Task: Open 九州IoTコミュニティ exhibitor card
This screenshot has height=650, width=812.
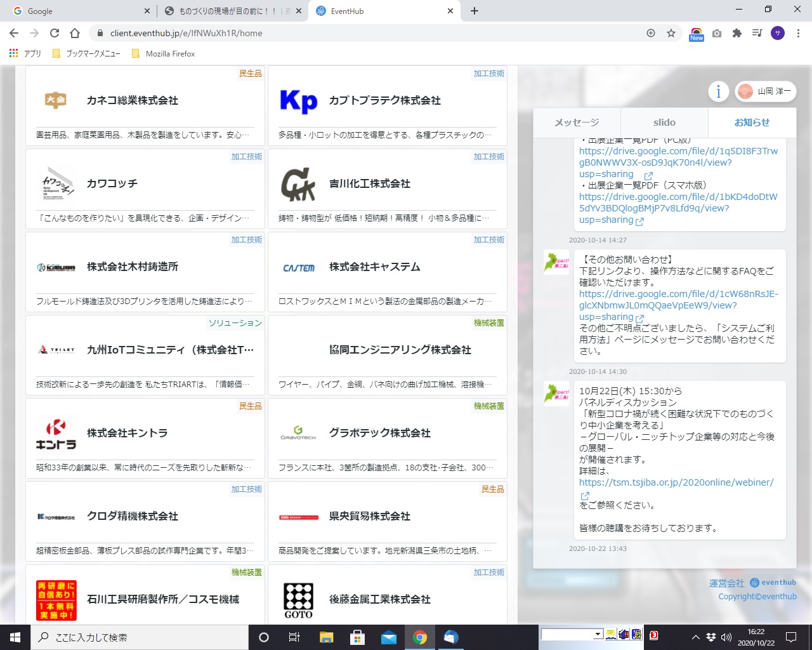Action: click(x=145, y=355)
